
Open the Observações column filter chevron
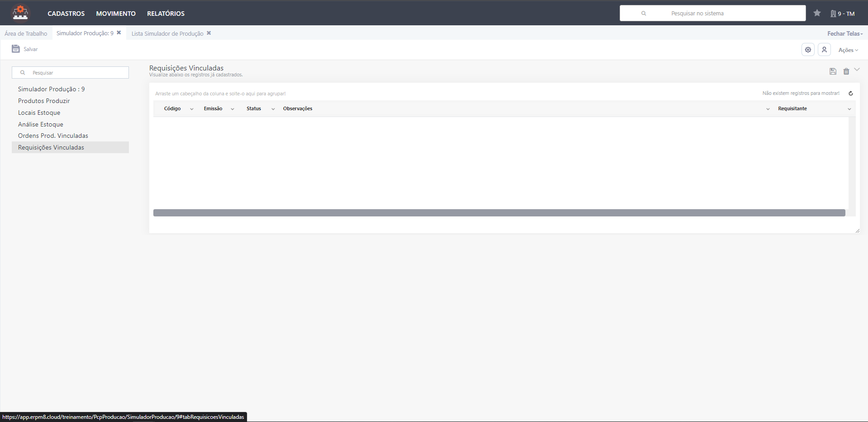(x=768, y=109)
